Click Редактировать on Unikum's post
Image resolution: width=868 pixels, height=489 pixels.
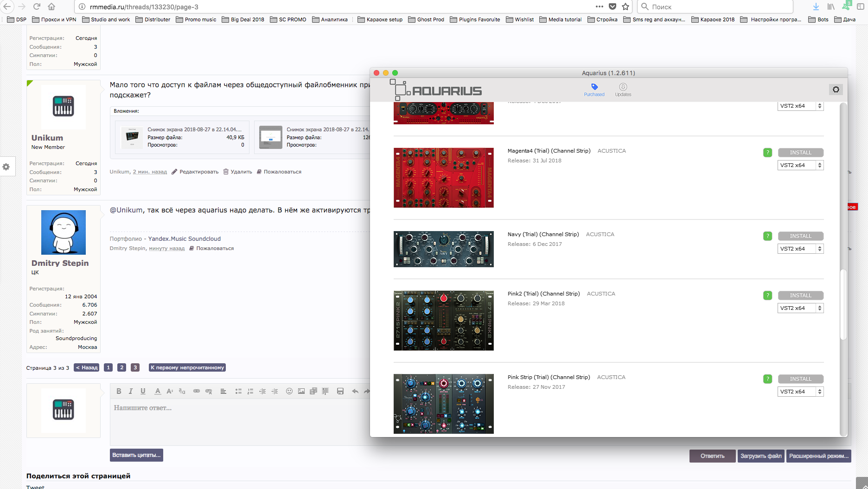(195, 172)
